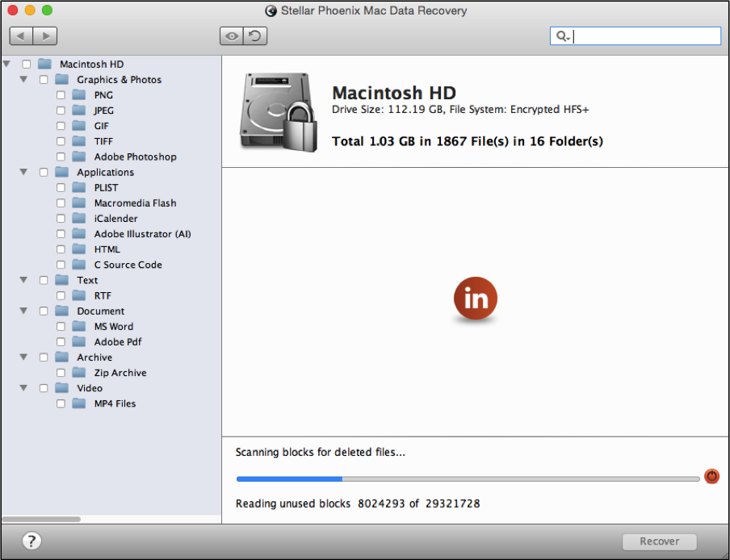
Task: Select the Adobe Photoshop tree label
Action: coord(136,157)
